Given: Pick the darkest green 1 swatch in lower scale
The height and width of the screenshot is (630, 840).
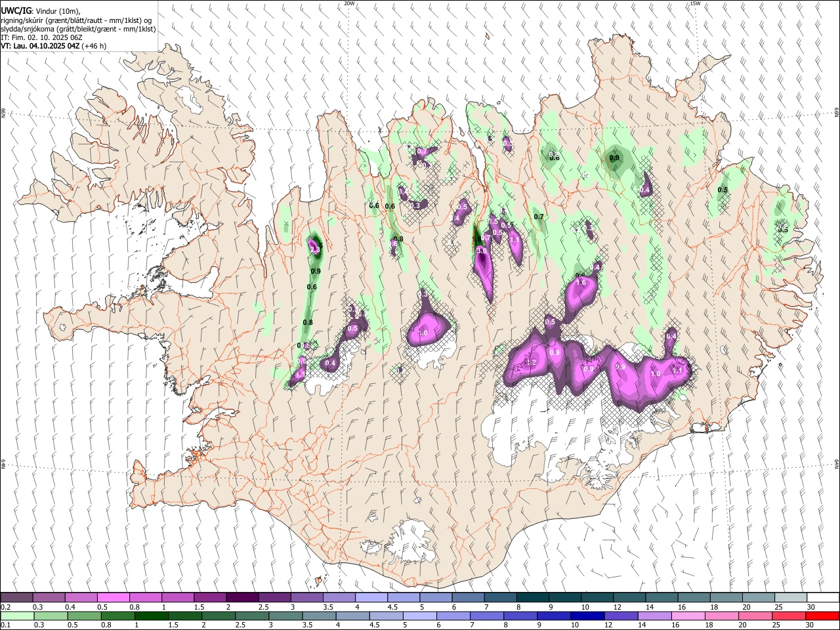Looking at the screenshot, I should pyautogui.click(x=151, y=616).
